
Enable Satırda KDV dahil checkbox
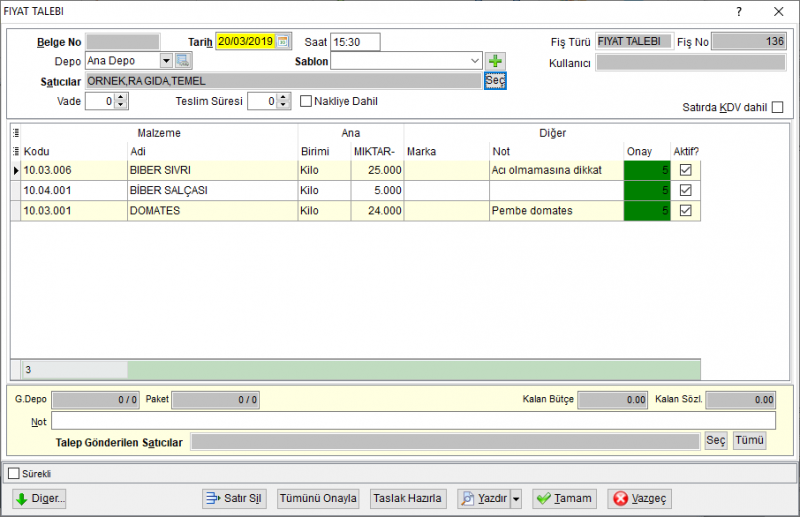[x=778, y=107]
